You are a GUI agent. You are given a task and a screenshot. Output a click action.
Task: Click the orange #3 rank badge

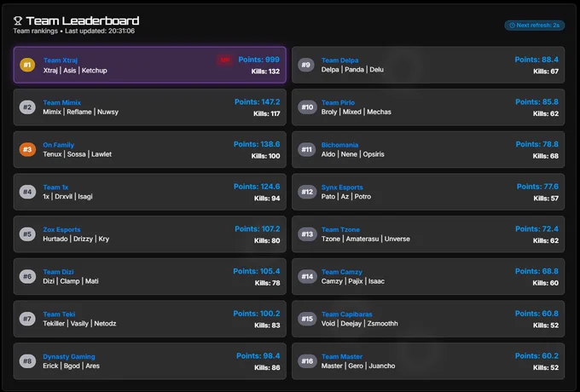(x=27, y=150)
